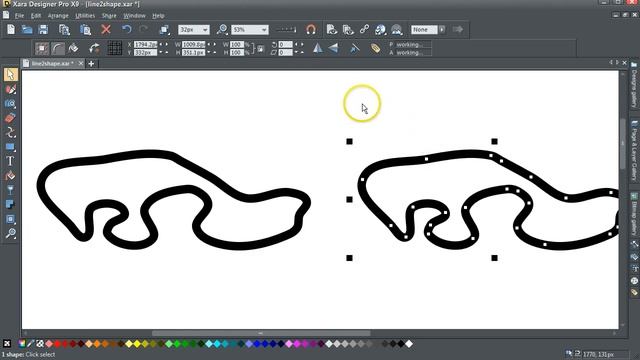Redo the action
Image resolution: width=640 pixels, height=360 pixels.
pyautogui.click(x=143, y=29)
